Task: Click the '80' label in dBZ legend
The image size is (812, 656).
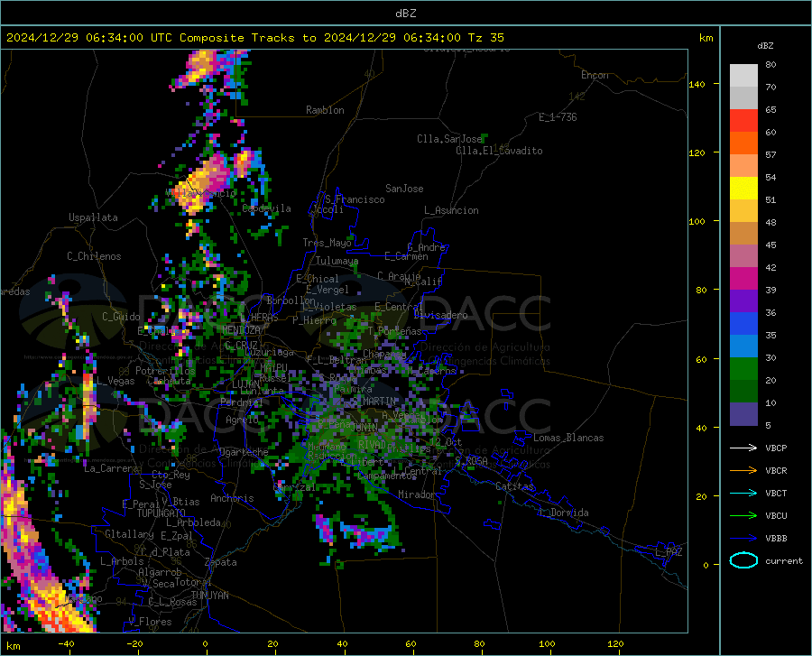Action: coord(770,65)
